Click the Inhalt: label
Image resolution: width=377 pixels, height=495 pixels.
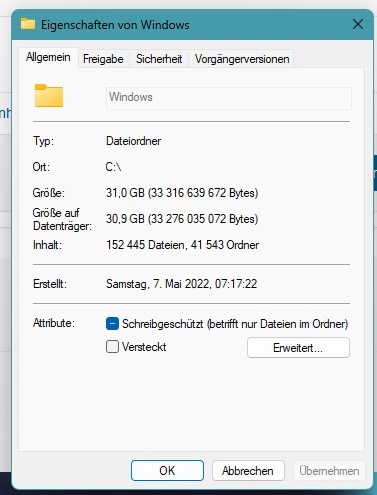click(47, 245)
